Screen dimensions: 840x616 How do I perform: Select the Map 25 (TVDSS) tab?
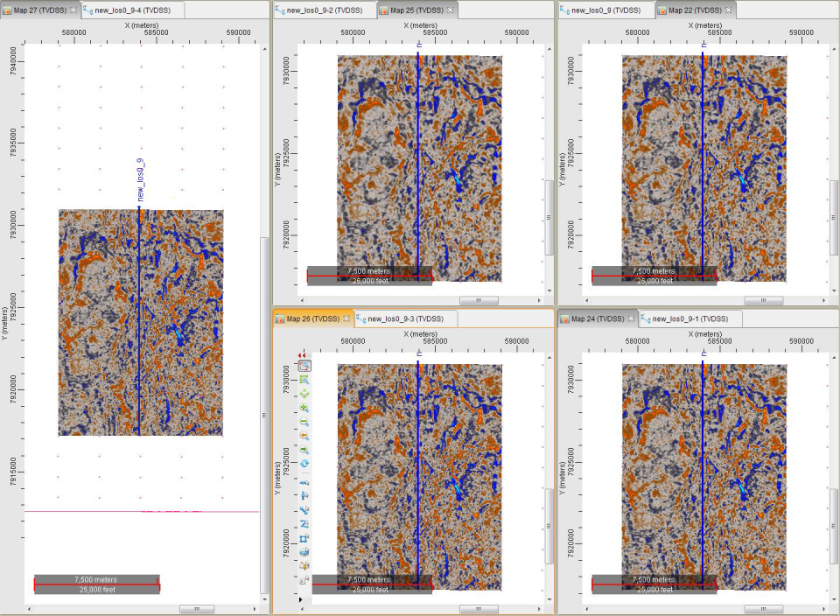416,10
